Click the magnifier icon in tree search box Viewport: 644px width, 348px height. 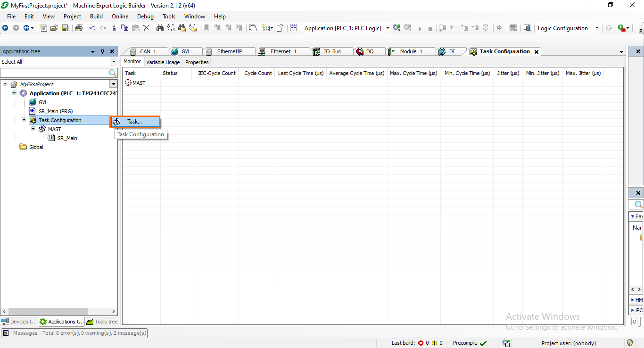tap(113, 73)
